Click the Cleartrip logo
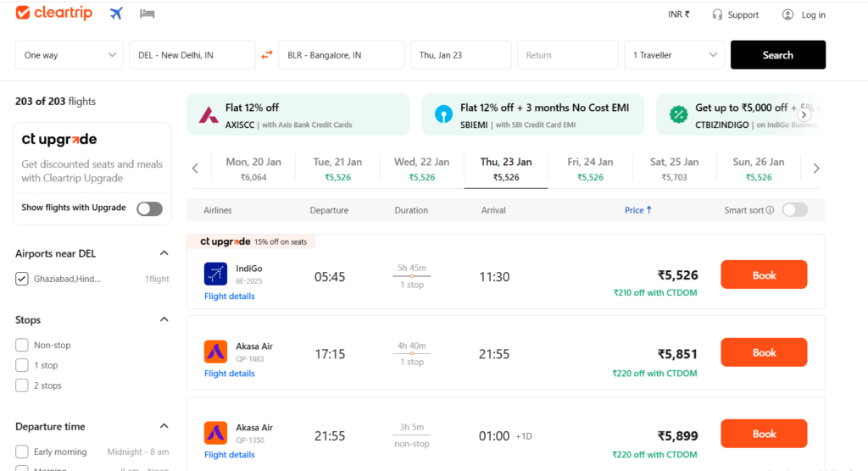 (53, 13)
